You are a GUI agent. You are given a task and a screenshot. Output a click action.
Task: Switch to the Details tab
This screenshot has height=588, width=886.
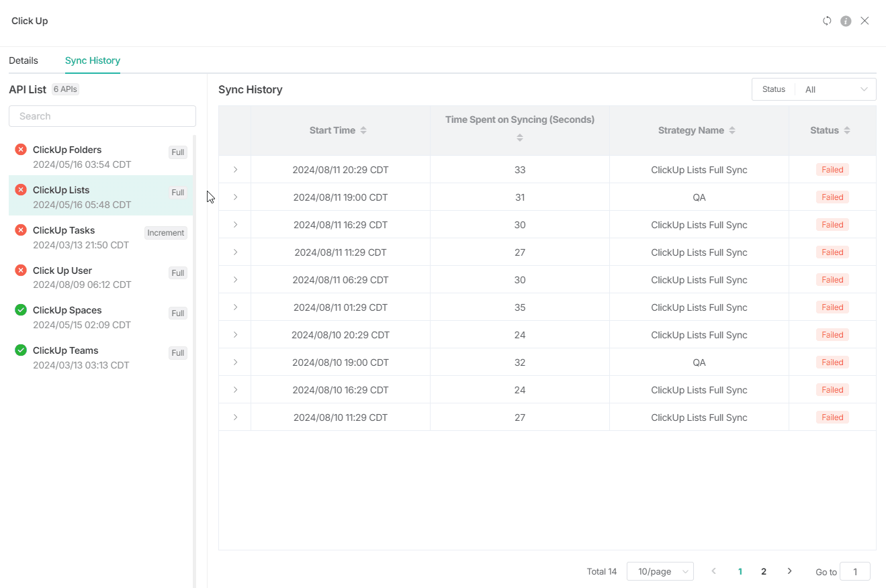pos(24,60)
